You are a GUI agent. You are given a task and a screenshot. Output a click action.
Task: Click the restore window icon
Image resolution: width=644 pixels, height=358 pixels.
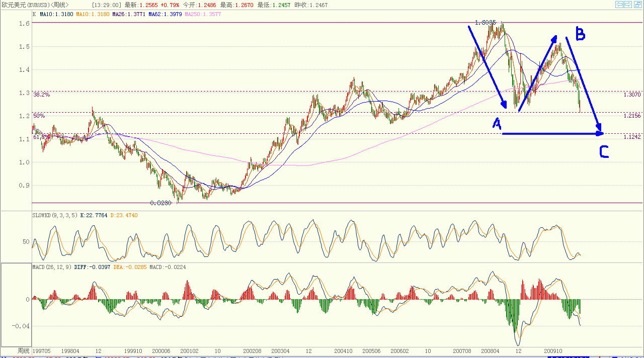[x=637, y=4]
